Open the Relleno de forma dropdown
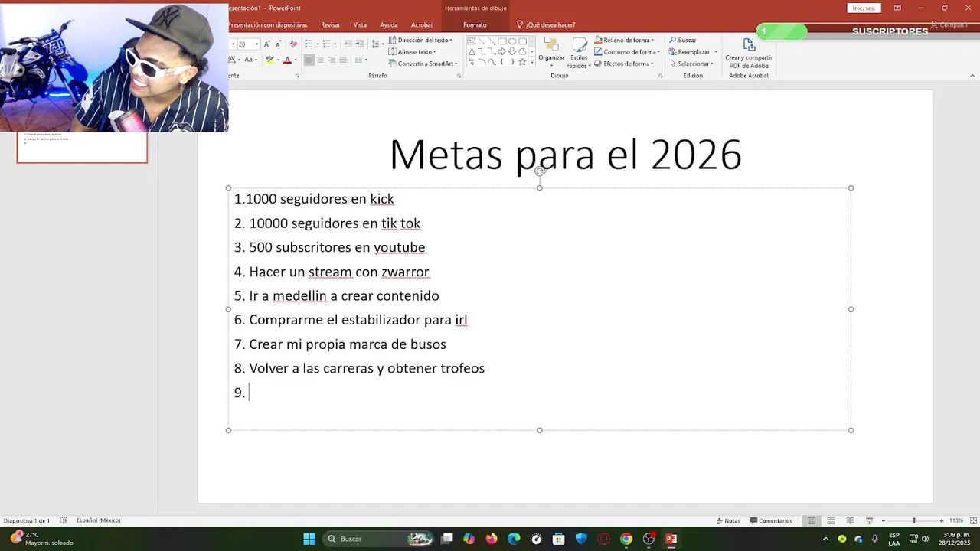The height and width of the screenshot is (551, 980). click(624, 40)
